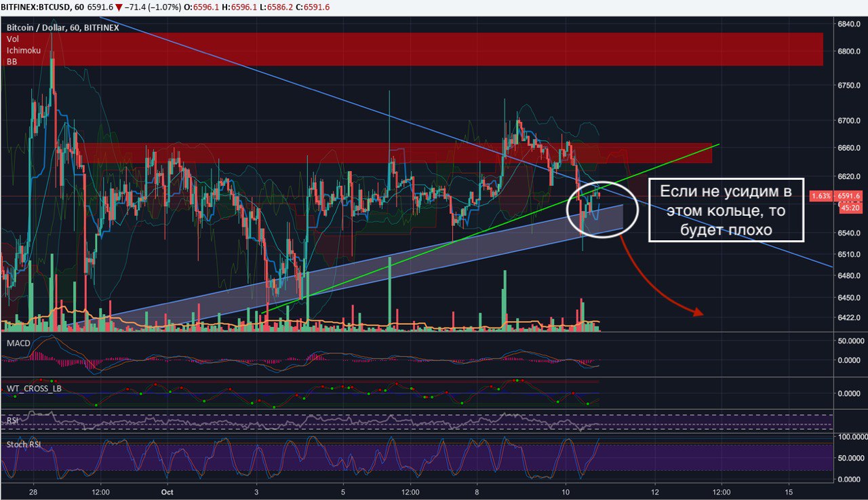Screen dimensions: 868x500
Task: Open the Vol indicator legend entry
Action: pyautogui.click(x=13, y=39)
